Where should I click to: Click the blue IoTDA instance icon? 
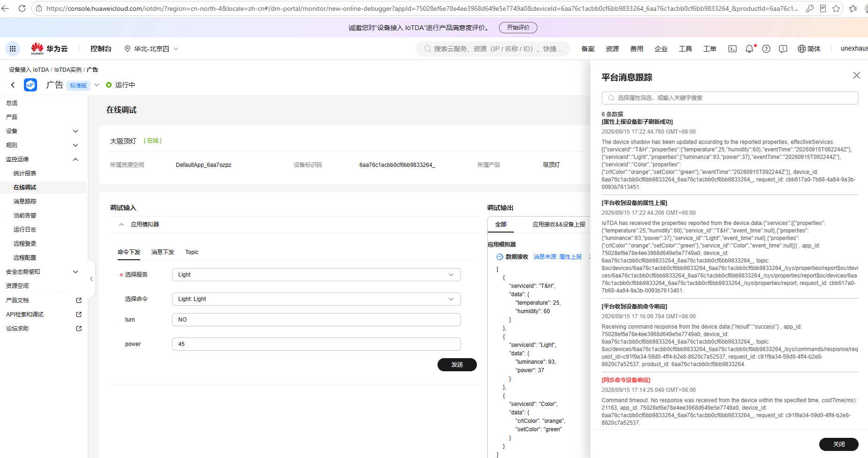click(30, 85)
